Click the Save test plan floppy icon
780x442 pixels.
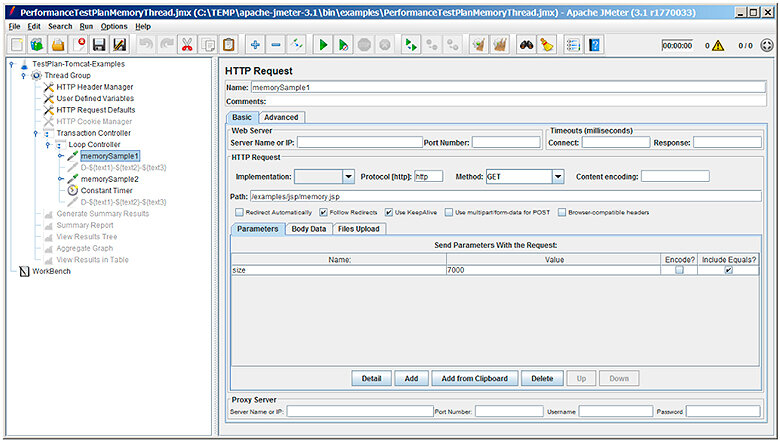pos(99,45)
